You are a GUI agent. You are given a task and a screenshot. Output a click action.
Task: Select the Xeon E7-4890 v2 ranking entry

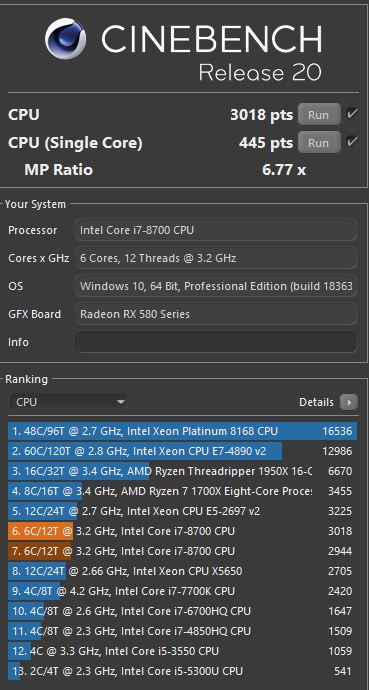click(x=183, y=451)
